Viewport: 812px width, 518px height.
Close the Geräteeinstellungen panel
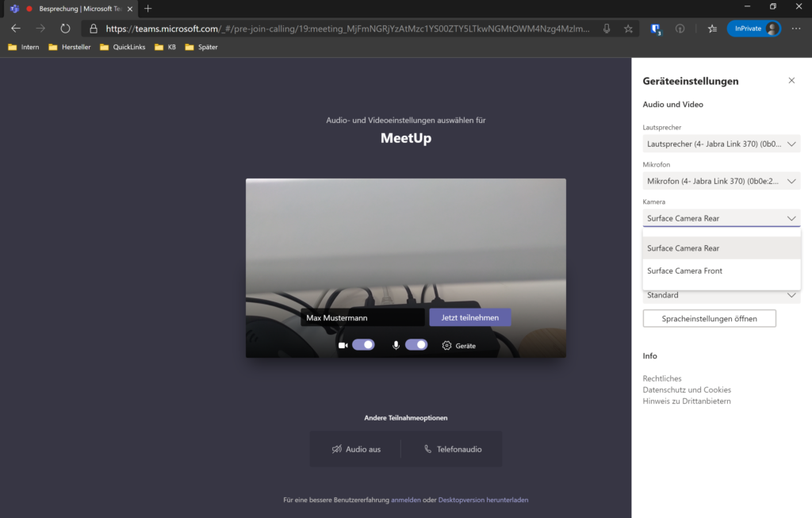click(791, 80)
